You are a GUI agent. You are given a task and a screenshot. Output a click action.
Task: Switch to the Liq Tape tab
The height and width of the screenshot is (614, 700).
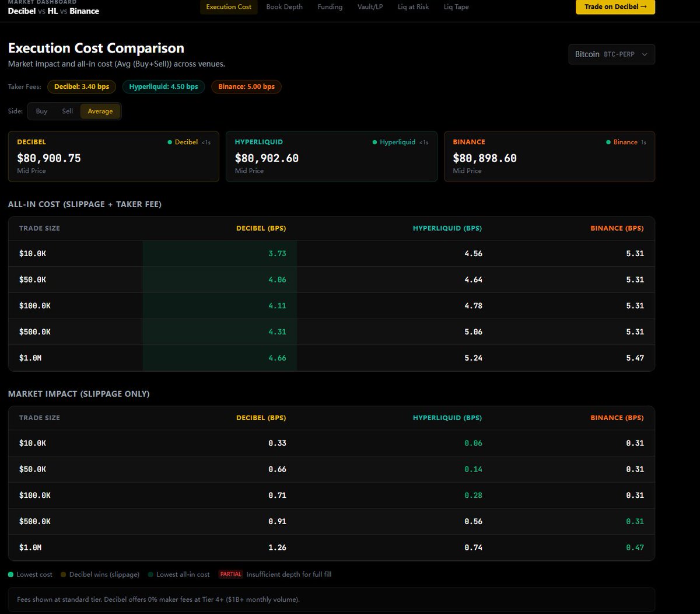pyautogui.click(x=456, y=7)
